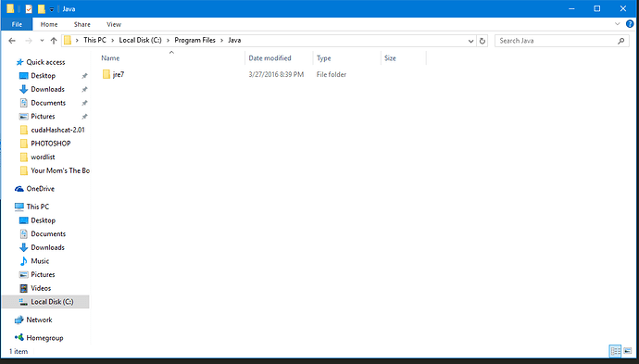Select Quick access in the sidebar
Viewport: 639px width, 364px height.
[45, 62]
